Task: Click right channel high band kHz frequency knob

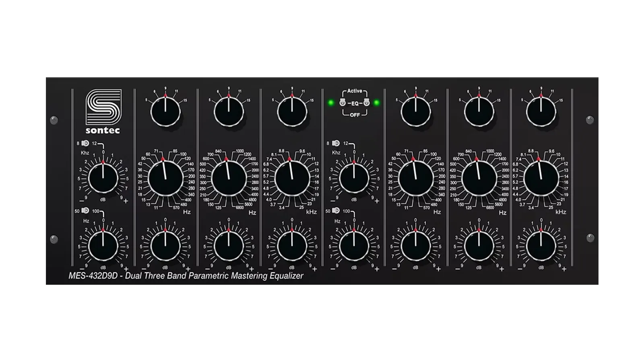Action: coord(541,179)
